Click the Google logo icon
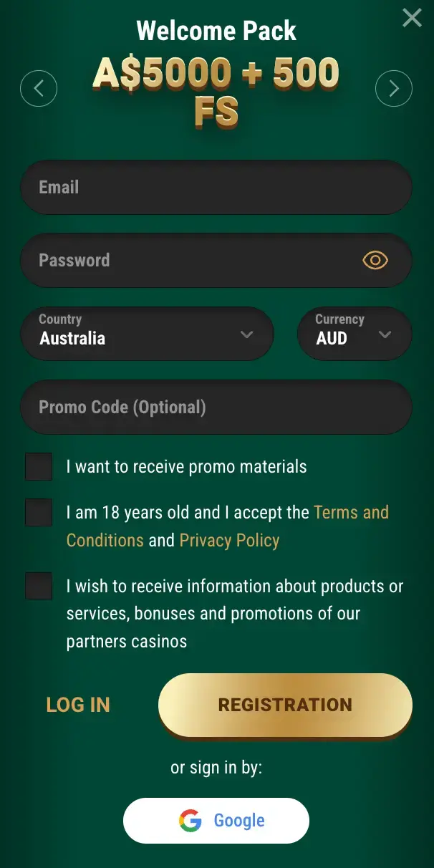 191,821
